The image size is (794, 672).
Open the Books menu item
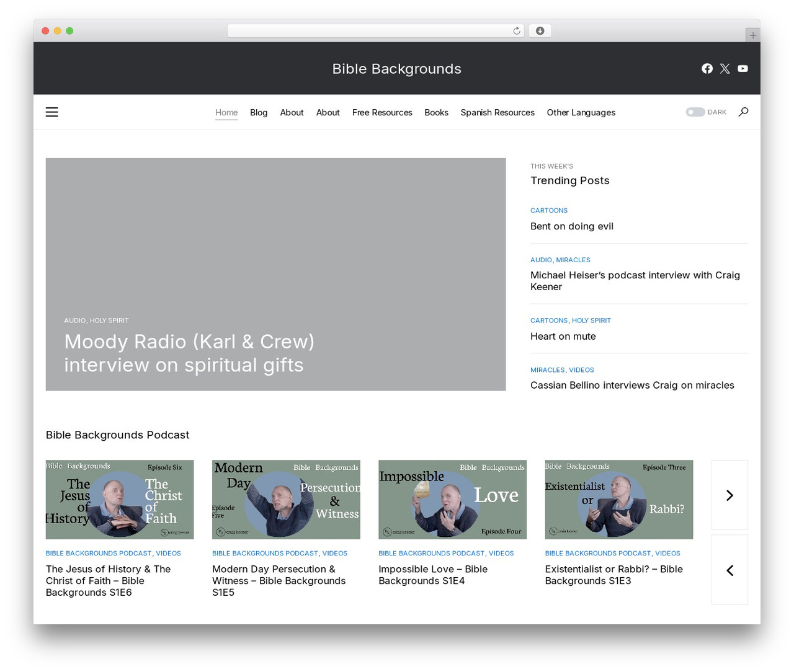(x=436, y=113)
